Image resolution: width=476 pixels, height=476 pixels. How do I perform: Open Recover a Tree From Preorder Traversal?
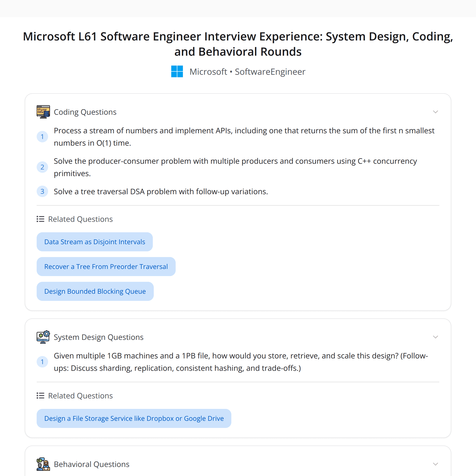106,267
